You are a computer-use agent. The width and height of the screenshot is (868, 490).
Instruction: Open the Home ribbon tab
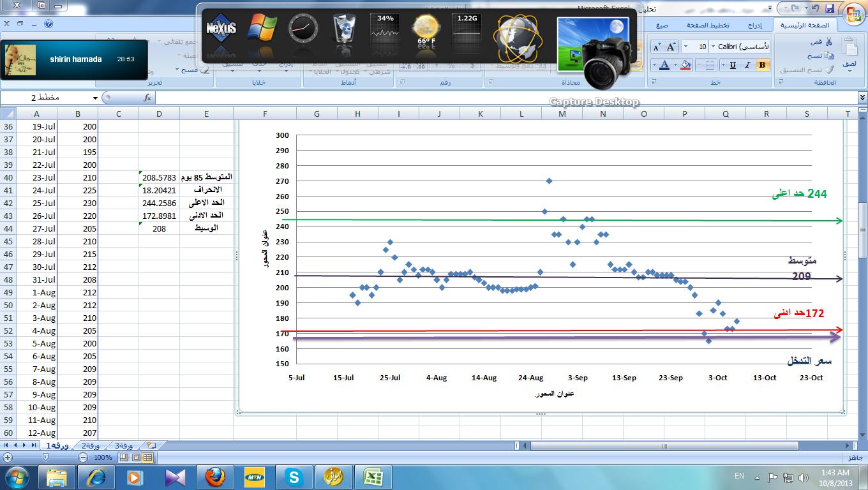tap(805, 26)
